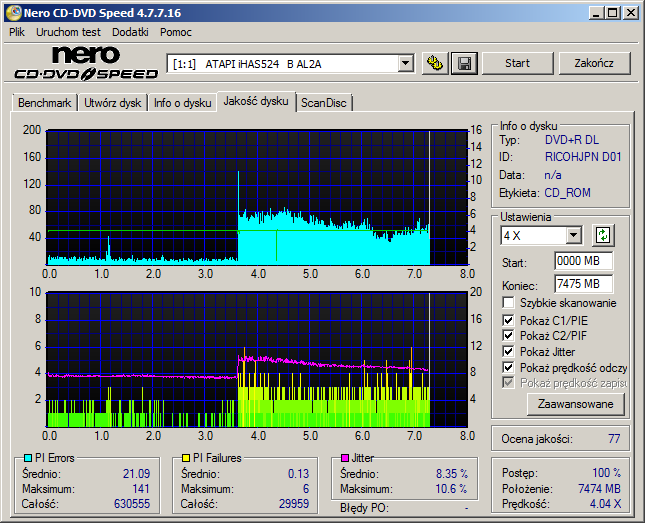This screenshot has height=523, width=645.
Task: Click the Nero CD-DVD Speed logo
Action: 86,63
